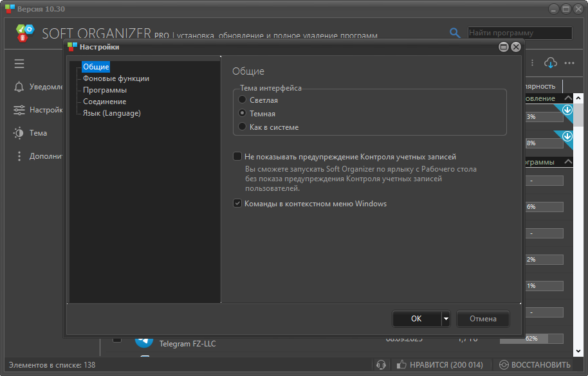Open the dropdown arrow next to OK
The height and width of the screenshot is (376, 588).
click(445, 319)
